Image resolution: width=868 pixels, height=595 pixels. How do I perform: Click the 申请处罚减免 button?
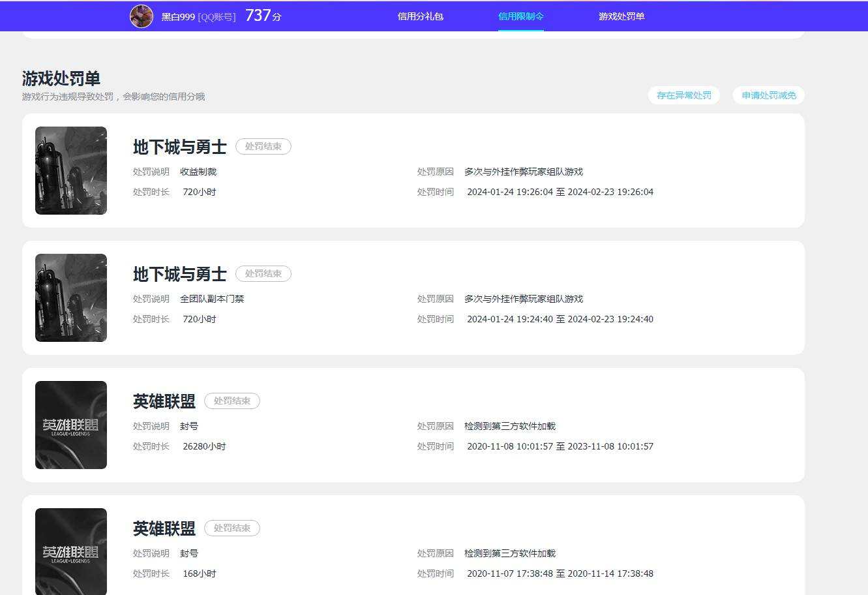pyautogui.click(x=769, y=95)
